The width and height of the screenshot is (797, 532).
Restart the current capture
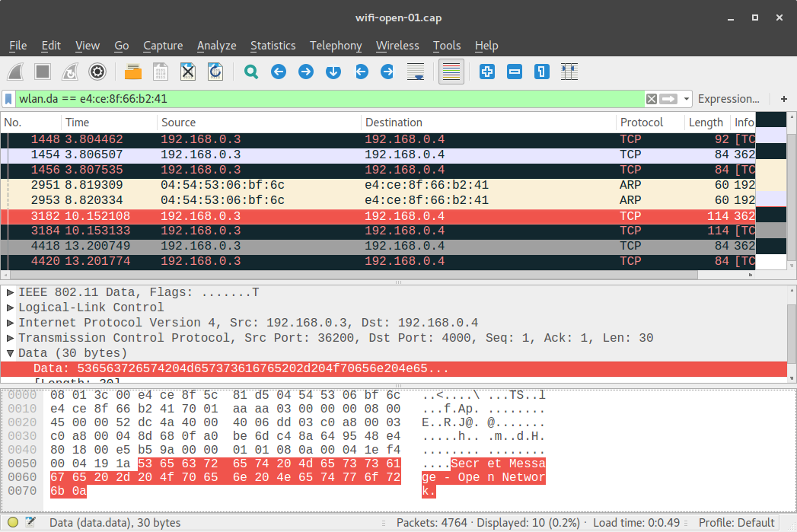pyautogui.click(x=69, y=72)
